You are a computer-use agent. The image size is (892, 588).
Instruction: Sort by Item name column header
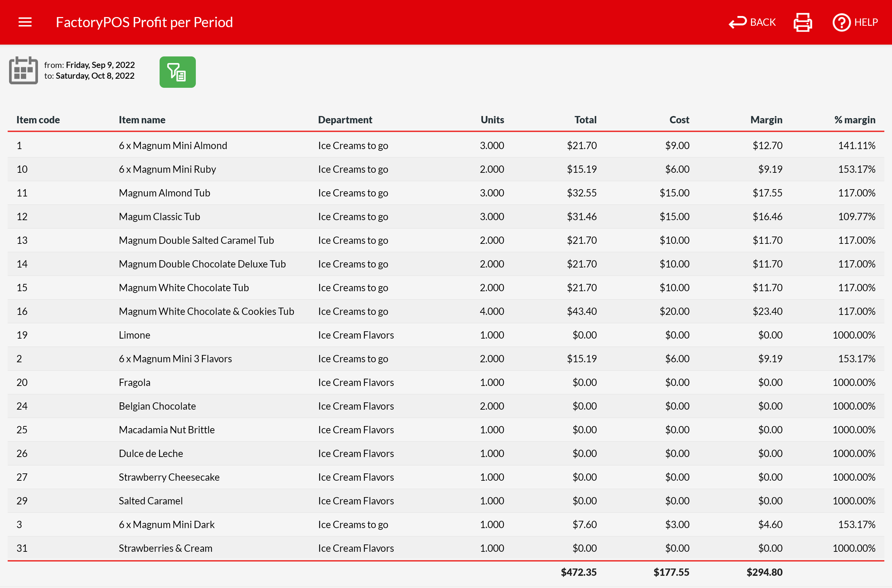tap(142, 119)
